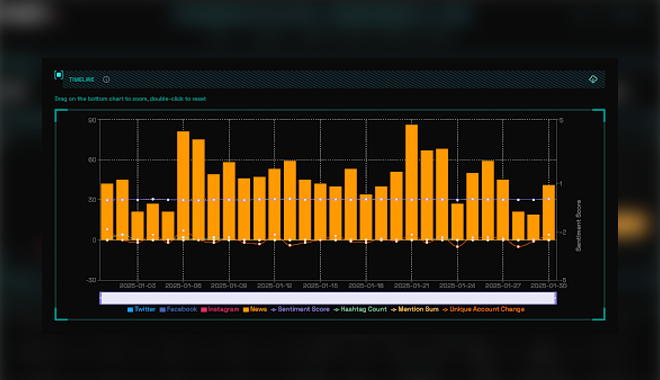
Task: Click the left handle of zoom slider
Action: point(101,298)
